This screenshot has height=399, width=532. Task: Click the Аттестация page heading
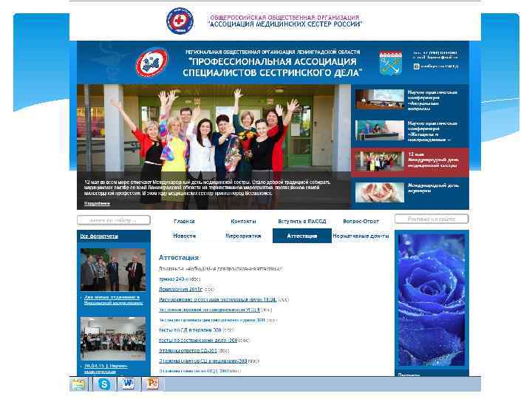pos(179,258)
